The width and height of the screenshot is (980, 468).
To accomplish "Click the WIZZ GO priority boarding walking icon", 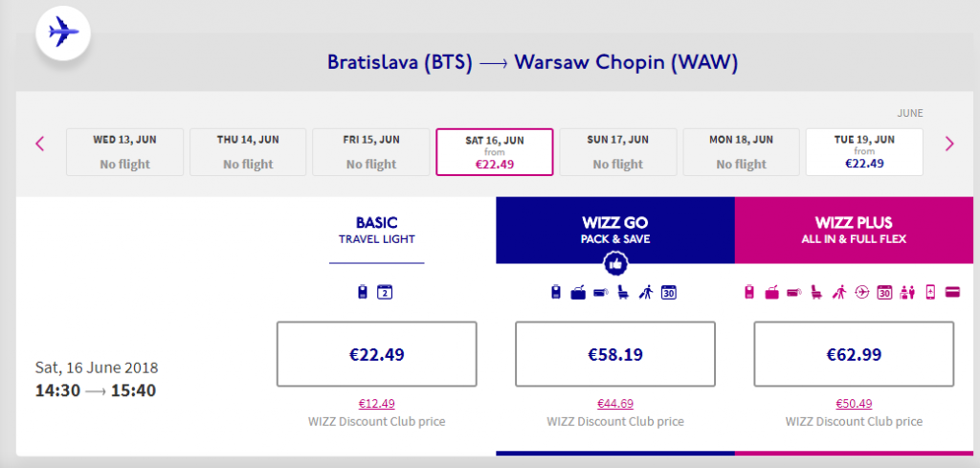I will click(645, 292).
